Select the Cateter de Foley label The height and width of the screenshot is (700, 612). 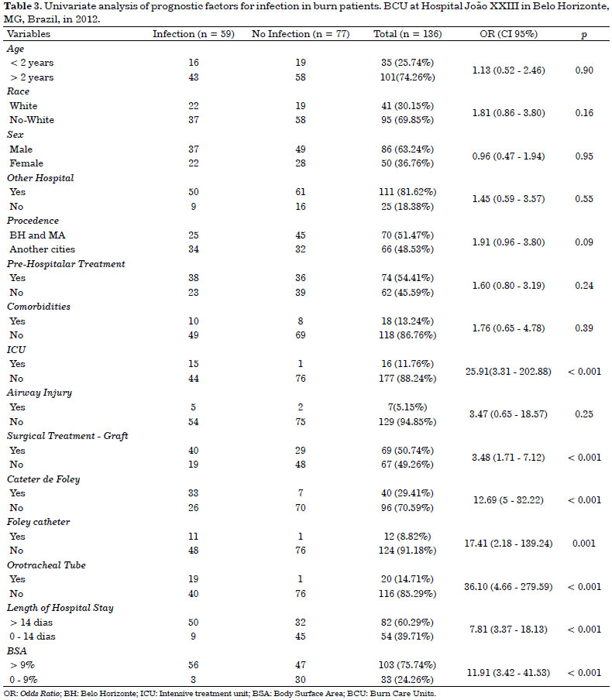[43, 479]
